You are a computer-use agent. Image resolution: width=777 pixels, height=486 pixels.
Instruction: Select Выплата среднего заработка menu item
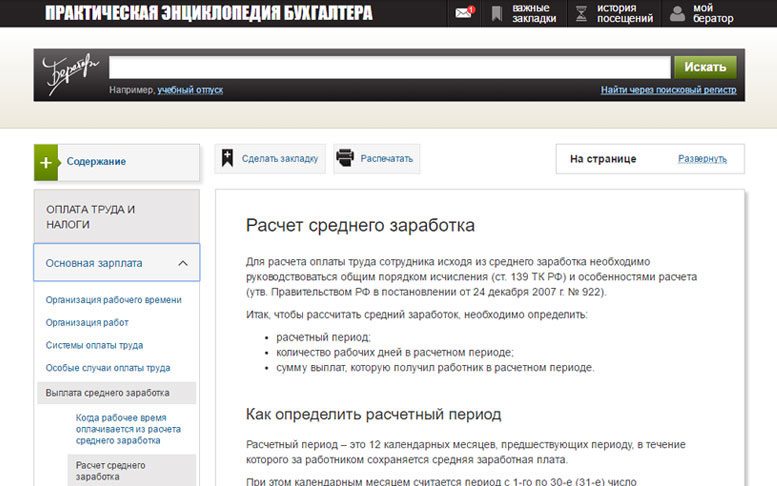[107, 393]
